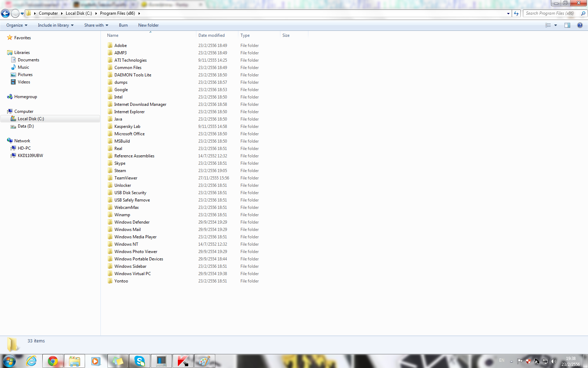This screenshot has height=368, width=588.
Task: Show hidden tray icons arrow
Action: [x=511, y=361]
